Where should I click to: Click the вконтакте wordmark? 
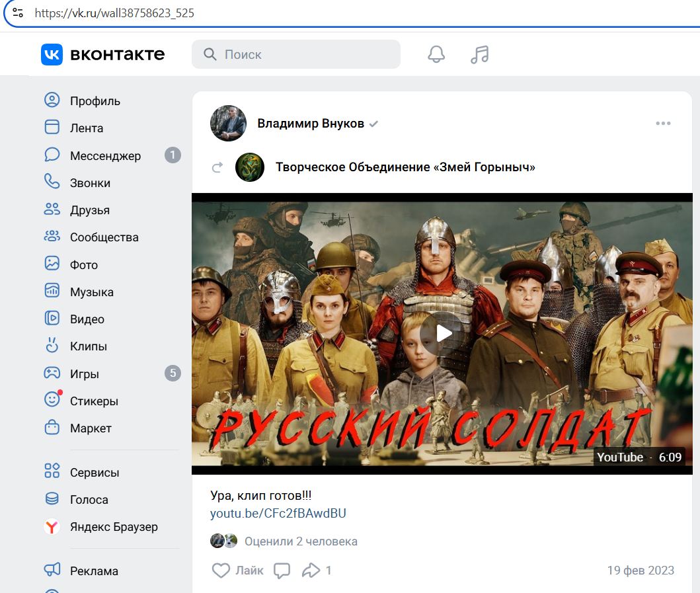coord(118,54)
